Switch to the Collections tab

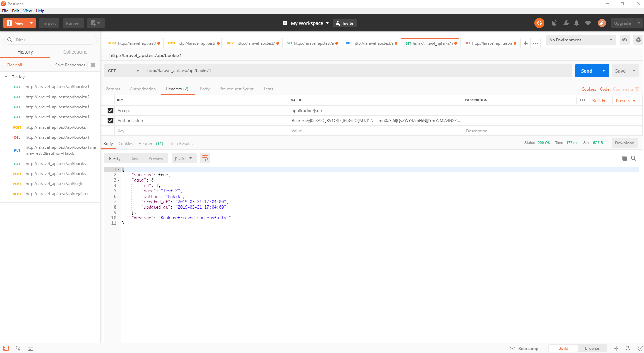(x=75, y=52)
